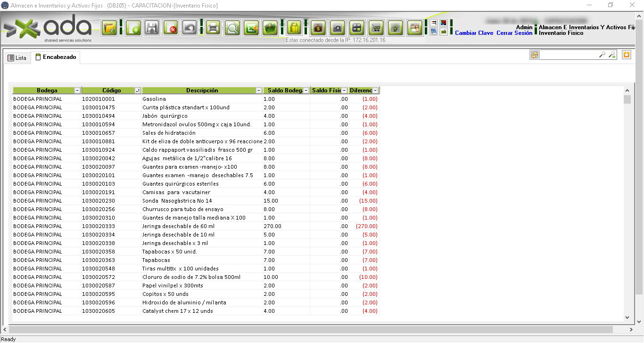Viewport: 644px width, 343px height.
Task: Switch to the Lista tab
Action: 17,58
